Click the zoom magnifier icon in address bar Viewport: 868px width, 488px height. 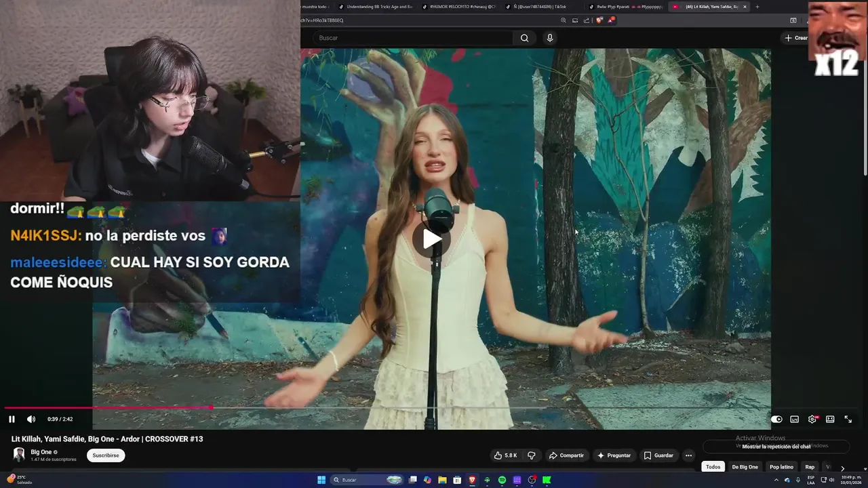tap(563, 20)
